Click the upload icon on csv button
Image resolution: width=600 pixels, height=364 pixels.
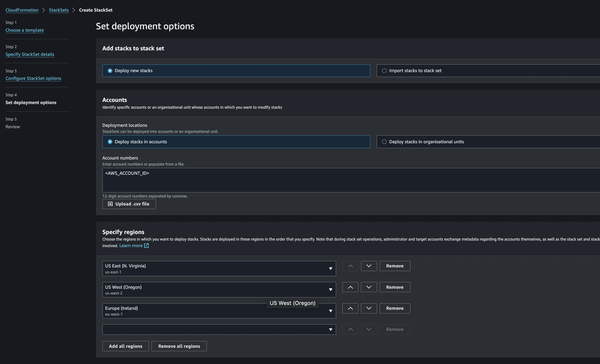tap(110, 204)
